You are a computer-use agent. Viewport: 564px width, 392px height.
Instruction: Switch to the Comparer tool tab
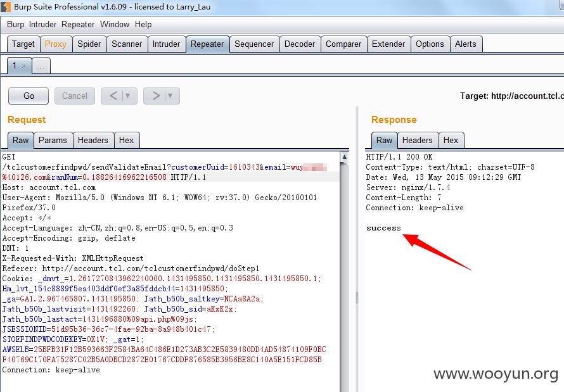click(343, 44)
